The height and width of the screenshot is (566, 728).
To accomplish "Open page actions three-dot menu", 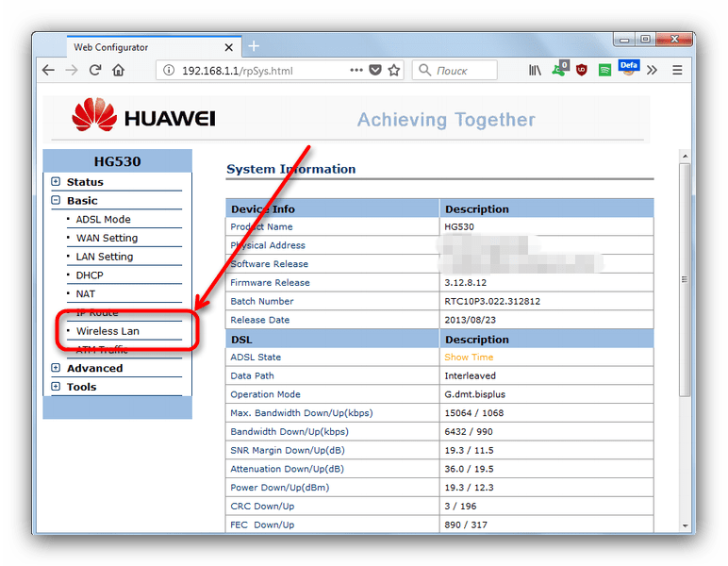I will 356,70.
